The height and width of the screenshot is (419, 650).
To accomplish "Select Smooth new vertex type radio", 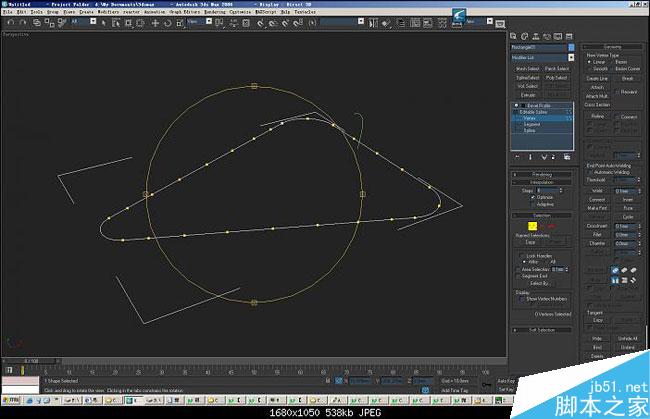I will [x=589, y=69].
